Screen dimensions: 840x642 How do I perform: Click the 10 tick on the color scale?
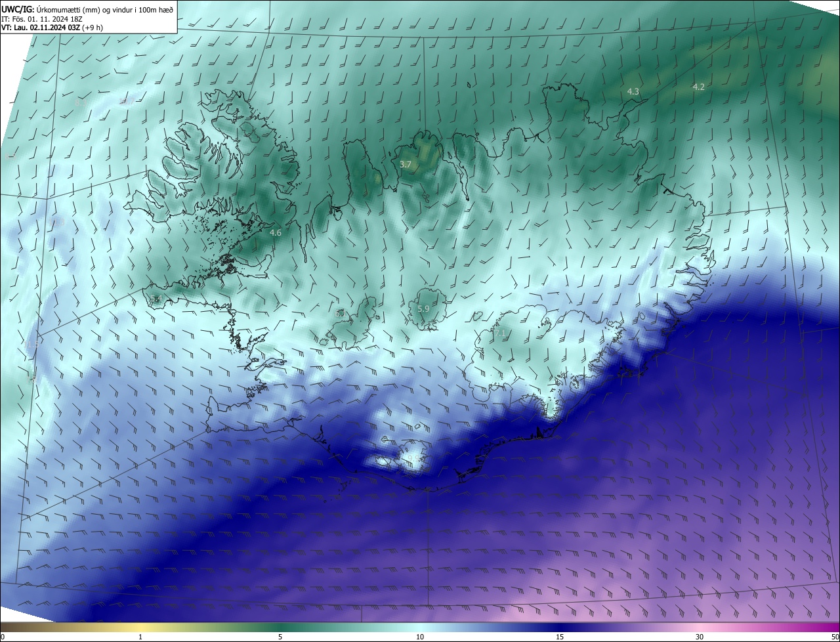[420, 637]
